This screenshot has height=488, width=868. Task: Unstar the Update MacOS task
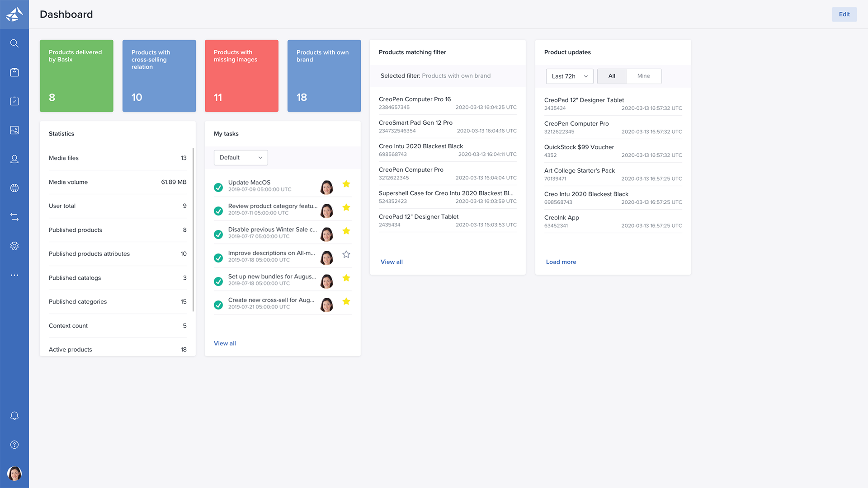[x=346, y=184]
